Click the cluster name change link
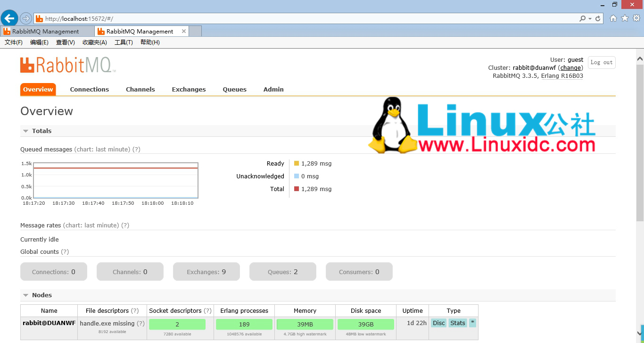The height and width of the screenshot is (343, 644). point(570,67)
